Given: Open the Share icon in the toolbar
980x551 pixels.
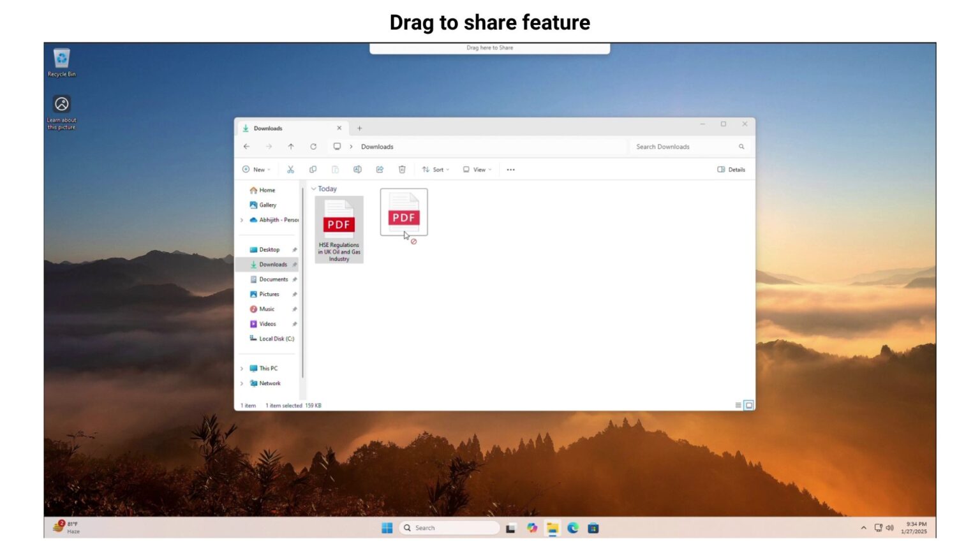Looking at the screenshot, I should pos(380,169).
